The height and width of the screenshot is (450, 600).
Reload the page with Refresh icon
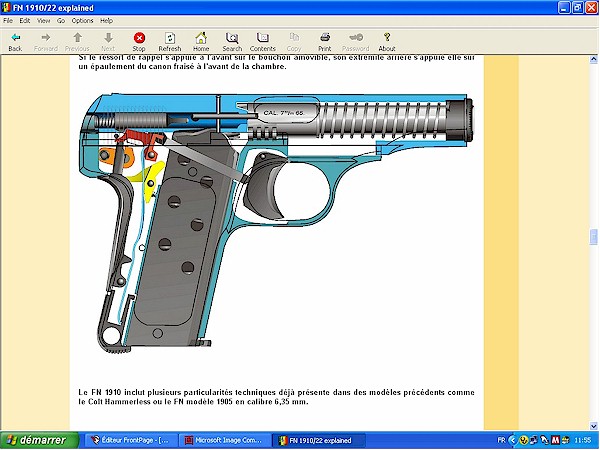[170, 38]
